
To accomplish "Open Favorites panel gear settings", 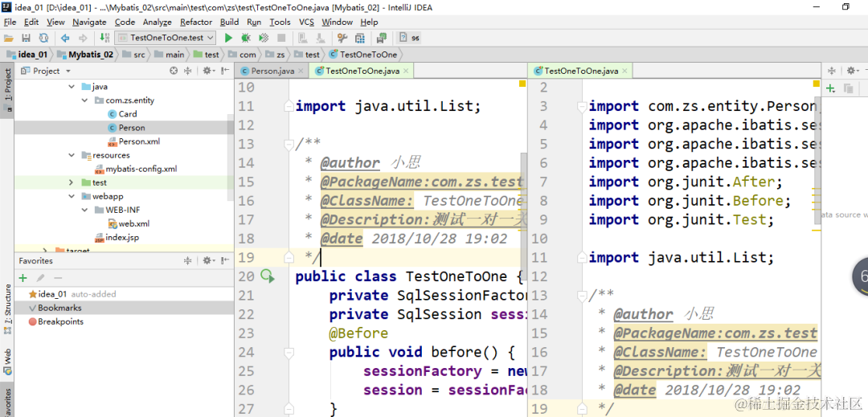I will pyautogui.click(x=207, y=260).
